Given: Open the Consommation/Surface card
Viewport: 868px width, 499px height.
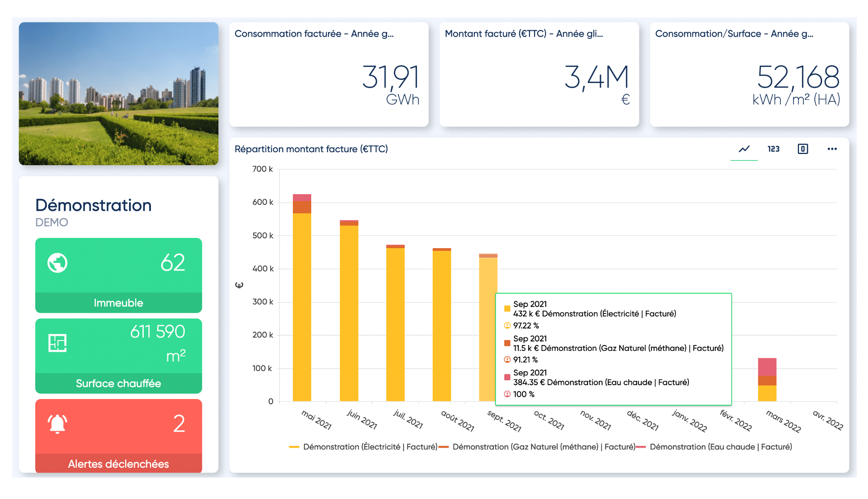Looking at the screenshot, I should pyautogui.click(x=749, y=75).
